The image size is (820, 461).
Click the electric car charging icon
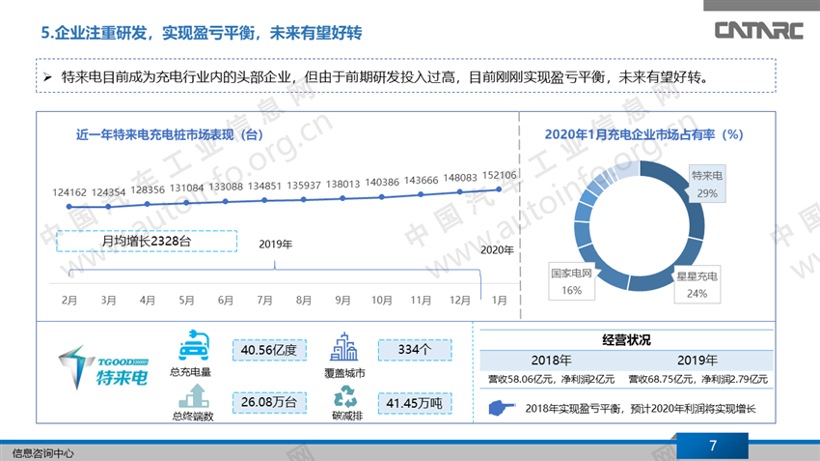click(193, 345)
